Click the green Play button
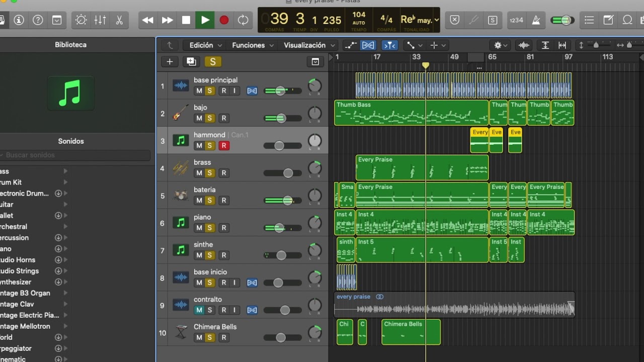644x362 pixels. 205,20
